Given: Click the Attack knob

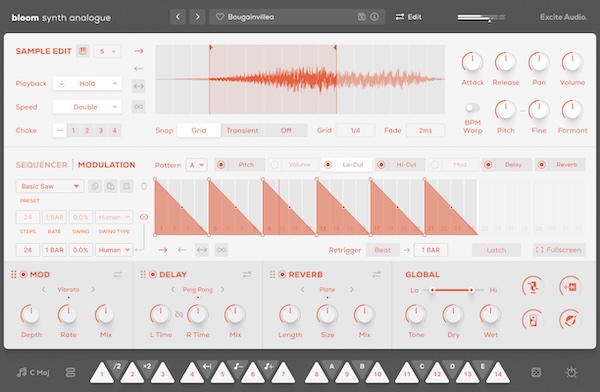Looking at the screenshot, I should tap(472, 62).
